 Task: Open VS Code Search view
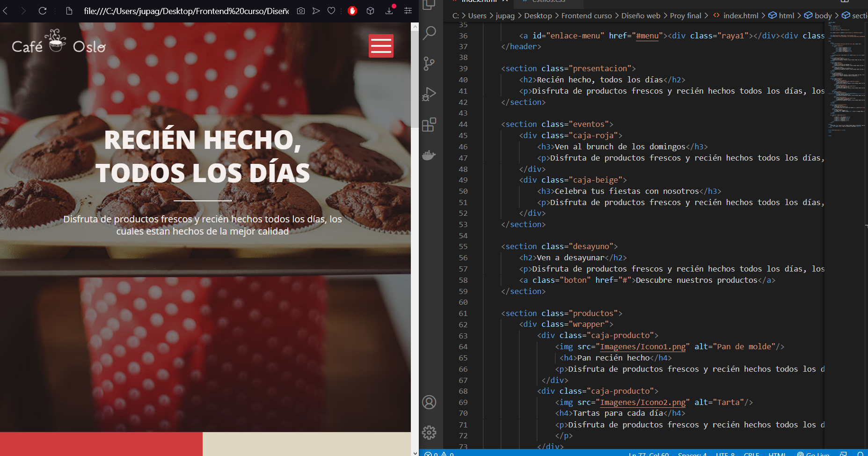[x=429, y=33]
